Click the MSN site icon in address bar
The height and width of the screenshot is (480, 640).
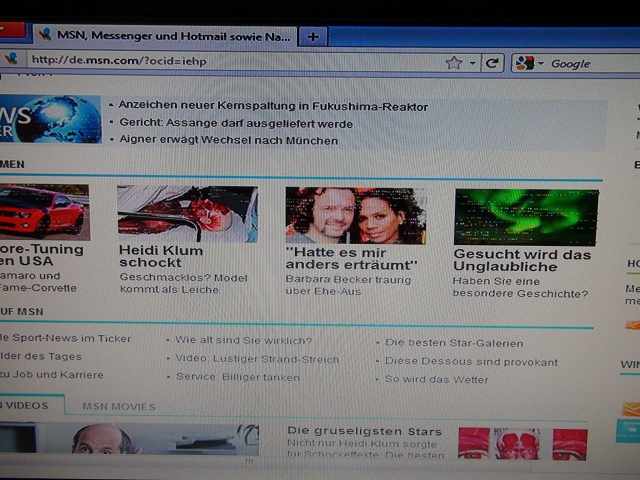(x=11, y=59)
